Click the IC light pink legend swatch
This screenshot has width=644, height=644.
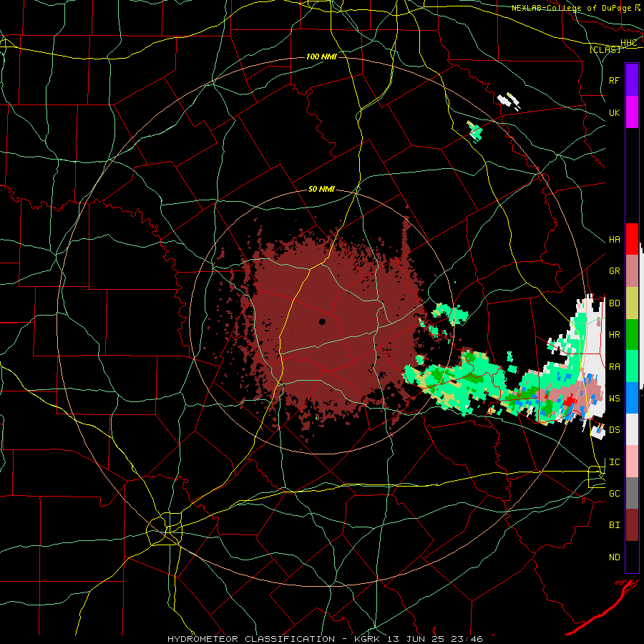tap(632, 462)
